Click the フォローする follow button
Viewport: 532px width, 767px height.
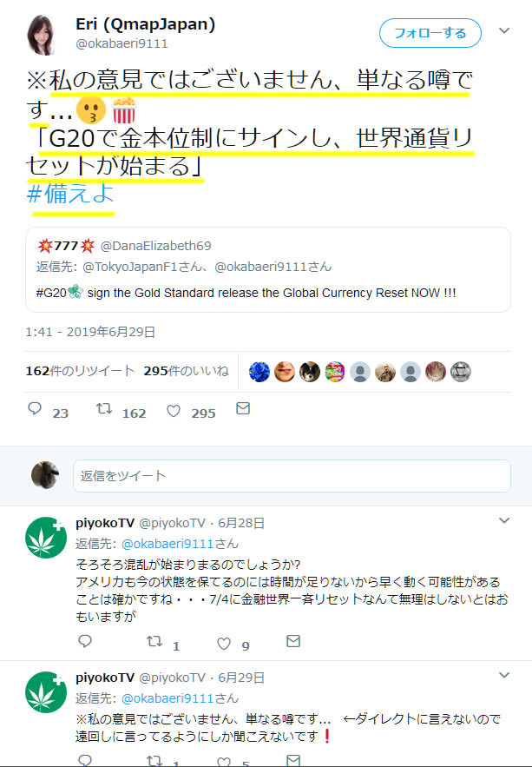click(430, 33)
